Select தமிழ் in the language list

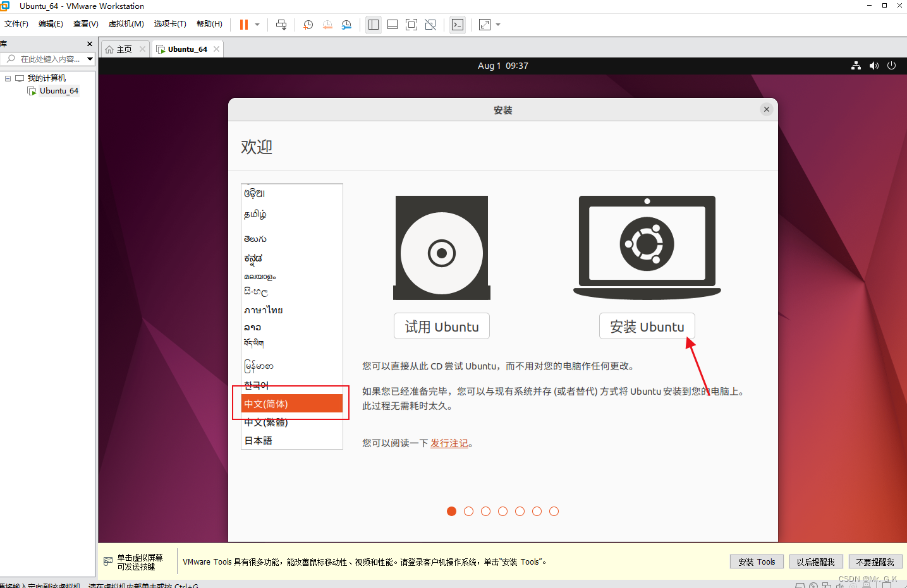click(292, 214)
